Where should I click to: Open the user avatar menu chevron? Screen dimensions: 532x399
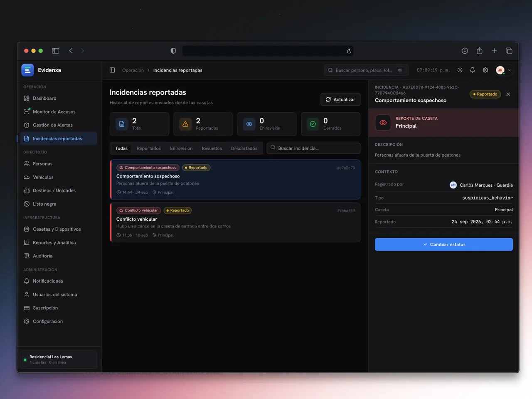[x=510, y=70]
